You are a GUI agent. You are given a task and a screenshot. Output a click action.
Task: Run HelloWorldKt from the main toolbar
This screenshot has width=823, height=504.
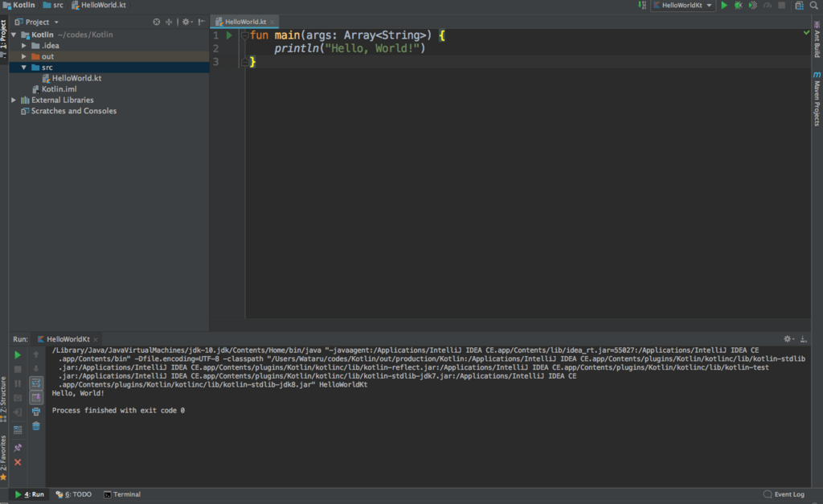(724, 6)
